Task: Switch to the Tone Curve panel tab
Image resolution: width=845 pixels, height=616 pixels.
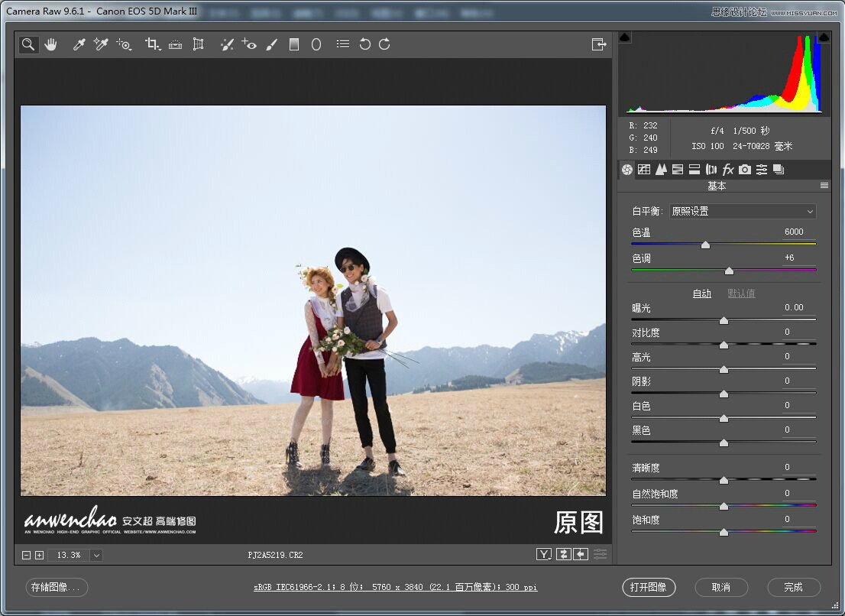Action: point(644,170)
